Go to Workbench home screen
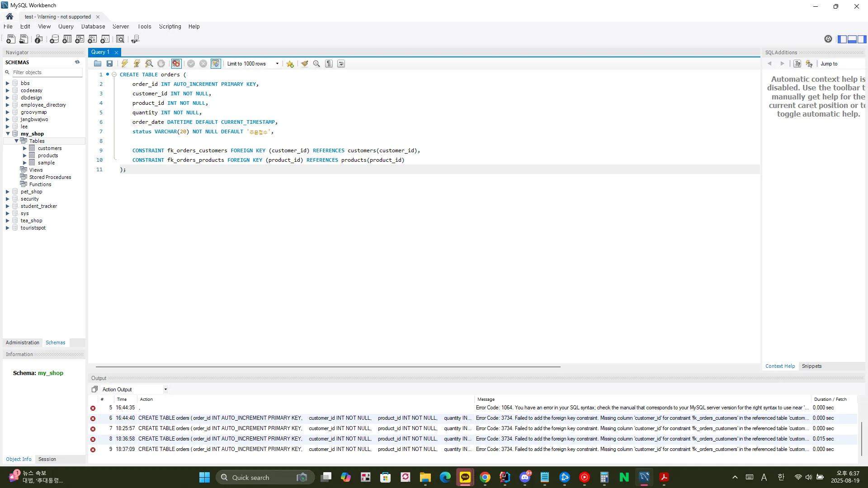 (x=9, y=17)
